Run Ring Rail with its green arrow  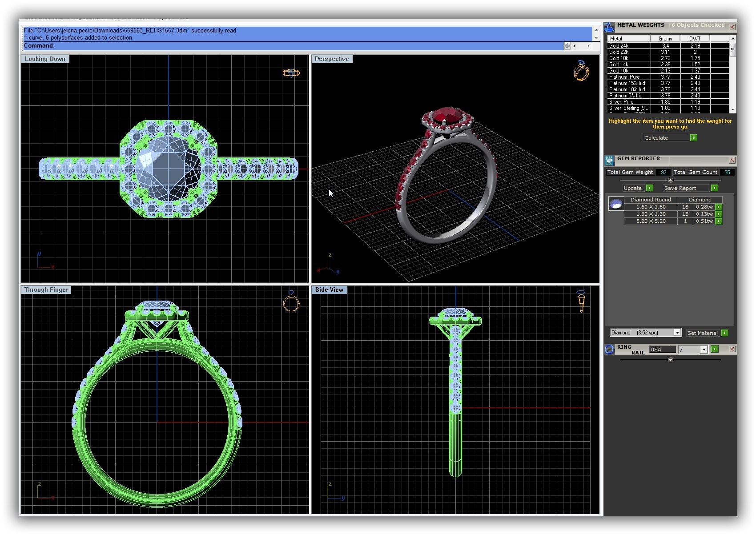[715, 349]
